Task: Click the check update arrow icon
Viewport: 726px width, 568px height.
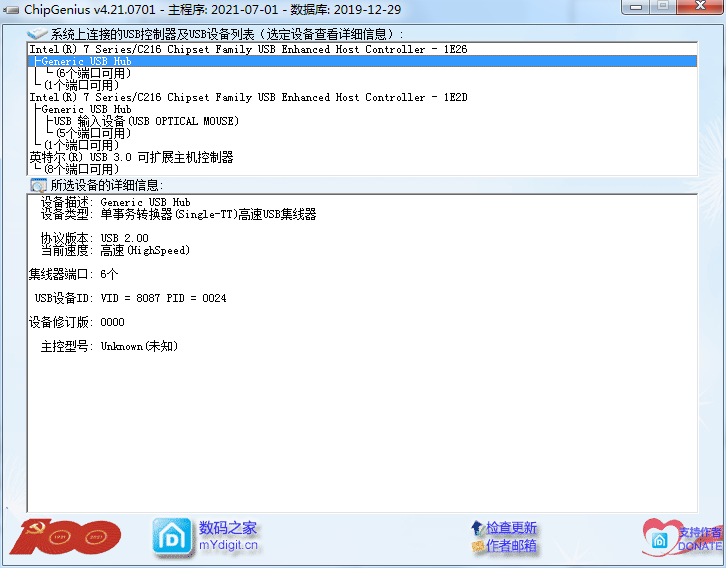Action: (x=477, y=528)
